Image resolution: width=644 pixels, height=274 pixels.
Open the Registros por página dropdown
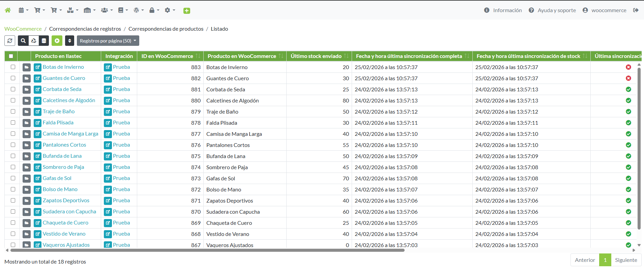coord(108,41)
